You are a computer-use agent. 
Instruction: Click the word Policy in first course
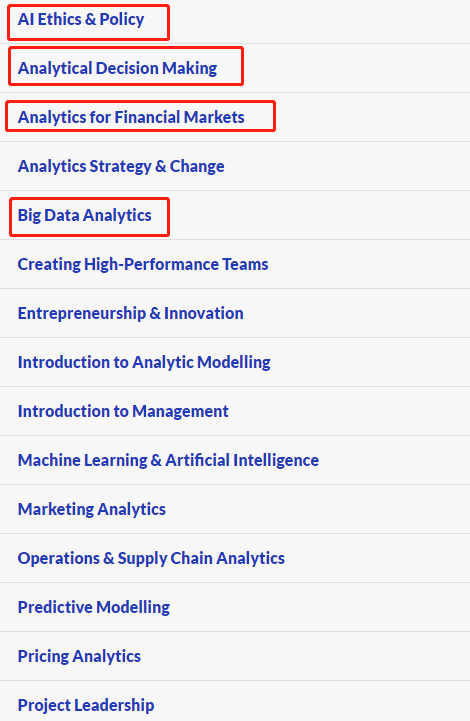coord(122,20)
